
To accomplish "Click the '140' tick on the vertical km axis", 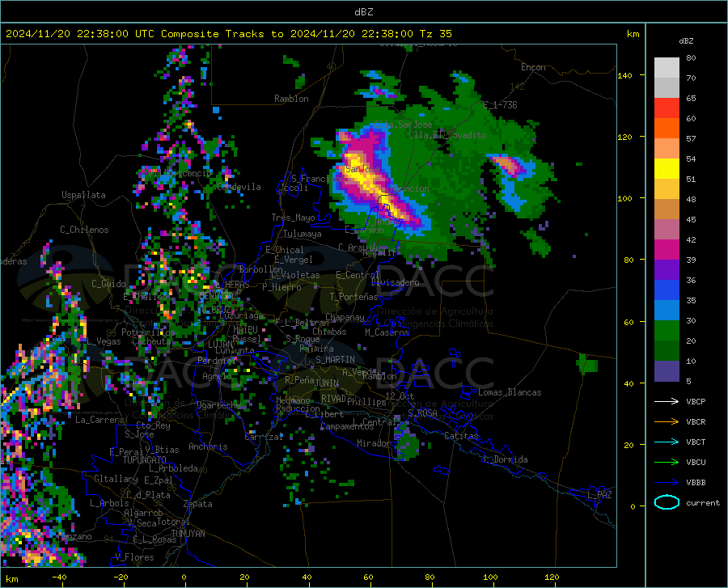I will point(624,75).
